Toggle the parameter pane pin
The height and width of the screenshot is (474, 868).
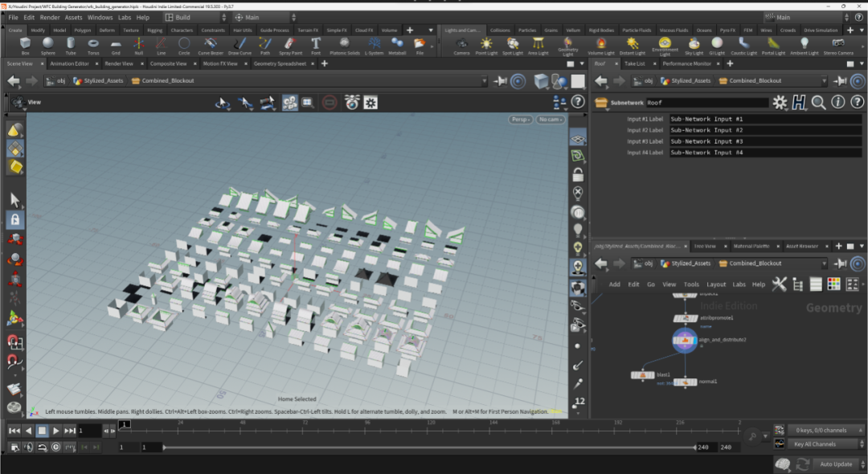click(x=840, y=80)
